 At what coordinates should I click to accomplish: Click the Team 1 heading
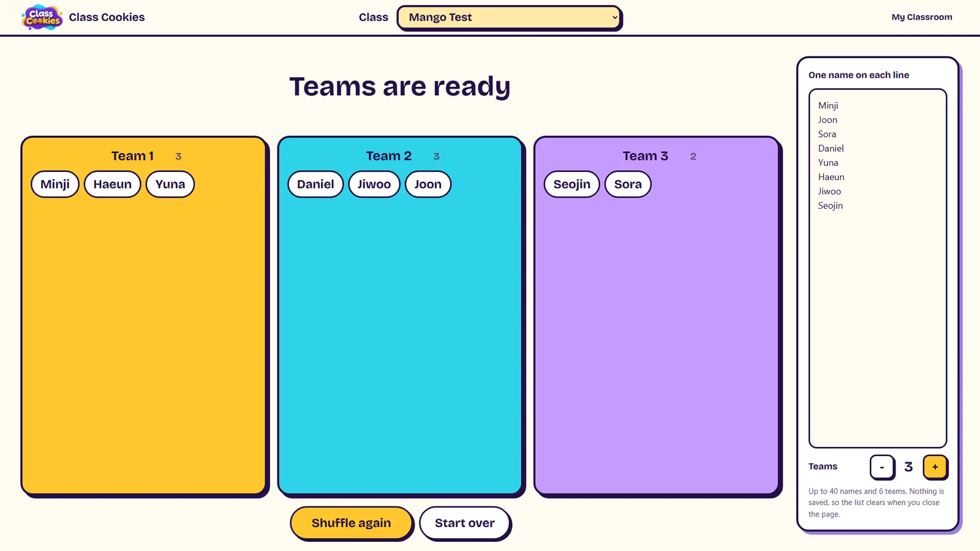132,156
